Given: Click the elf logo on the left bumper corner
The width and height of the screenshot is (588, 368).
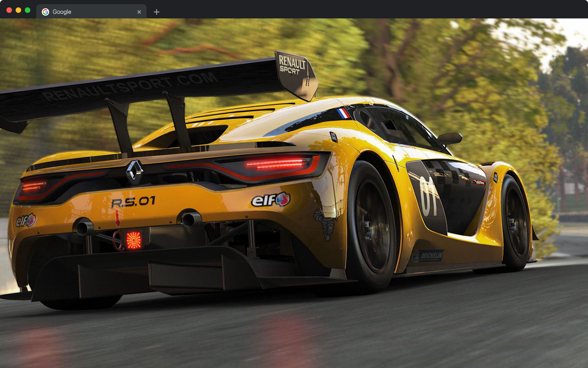Looking at the screenshot, I should pos(26,220).
